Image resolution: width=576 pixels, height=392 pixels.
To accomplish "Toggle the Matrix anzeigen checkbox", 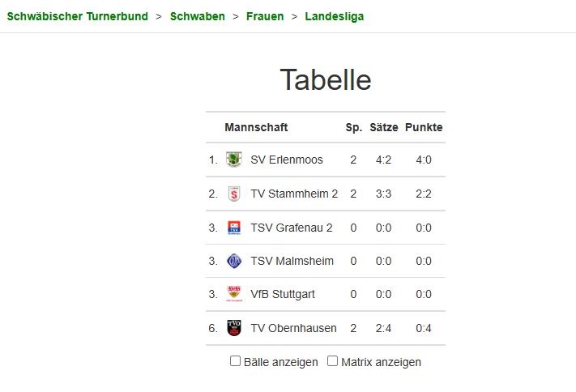I will coord(332,361).
